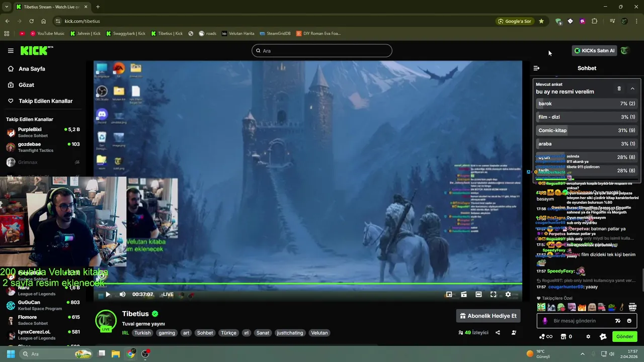Click the KICKs gift star icon

[x=603, y=337]
